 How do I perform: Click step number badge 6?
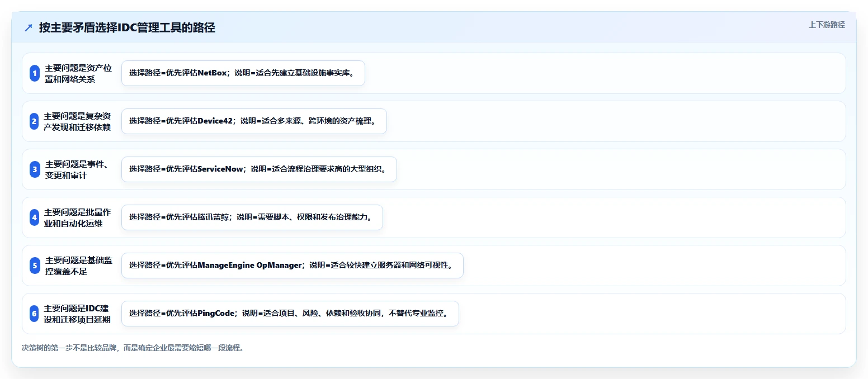click(34, 314)
